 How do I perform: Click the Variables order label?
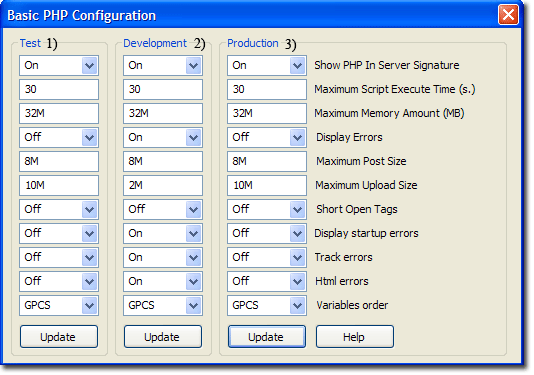point(352,305)
